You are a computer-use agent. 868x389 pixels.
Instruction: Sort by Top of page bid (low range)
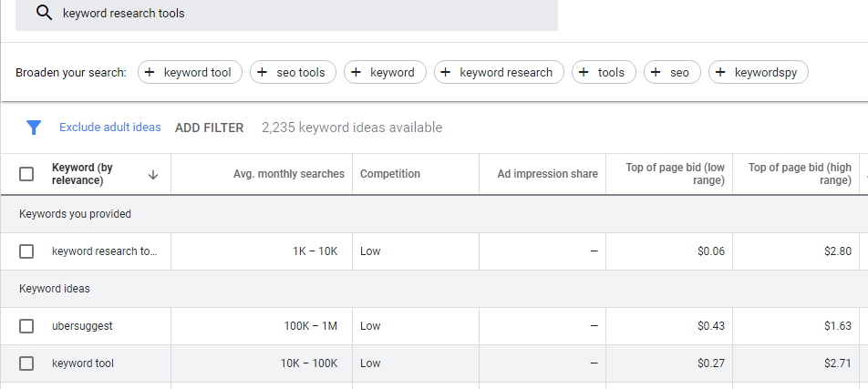coord(675,174)
